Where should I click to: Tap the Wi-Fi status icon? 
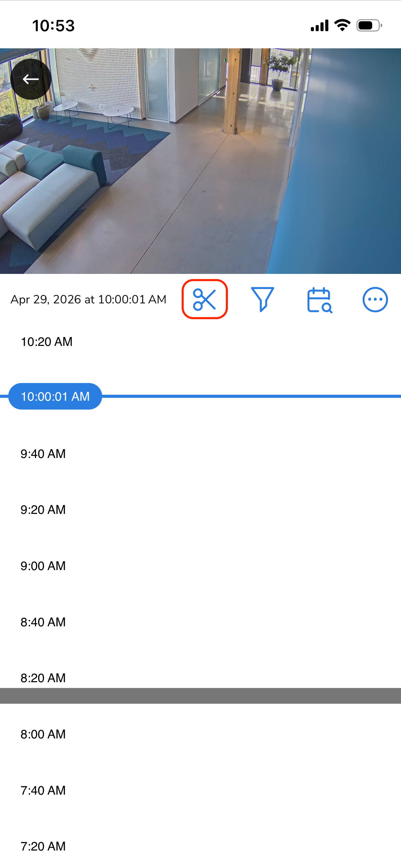342,25
